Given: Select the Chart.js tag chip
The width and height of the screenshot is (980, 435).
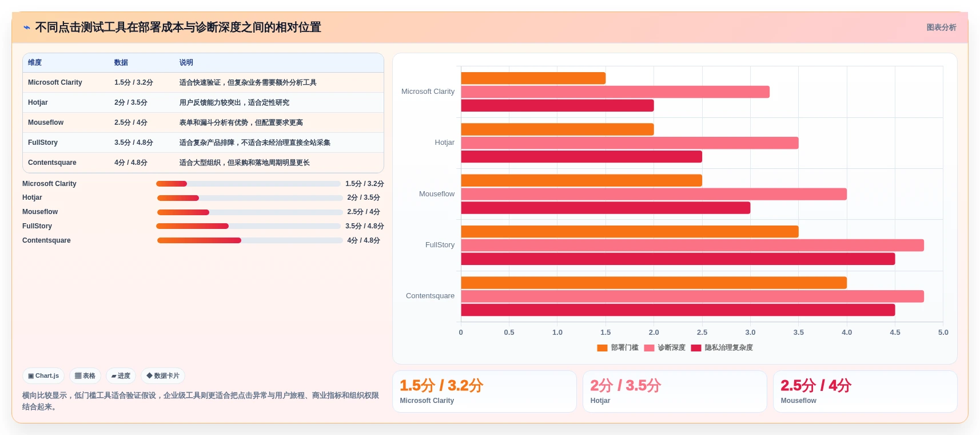Looking at the screenshot, I should point(43,376).
